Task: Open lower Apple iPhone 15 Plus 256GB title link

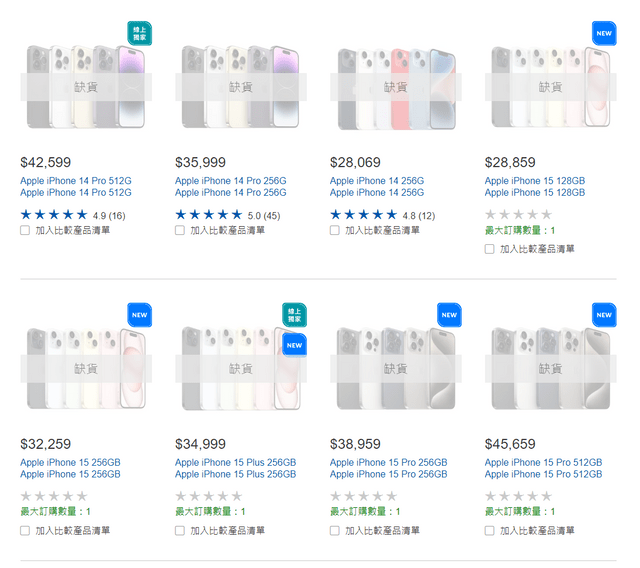Action: click(x=236, y=474)
